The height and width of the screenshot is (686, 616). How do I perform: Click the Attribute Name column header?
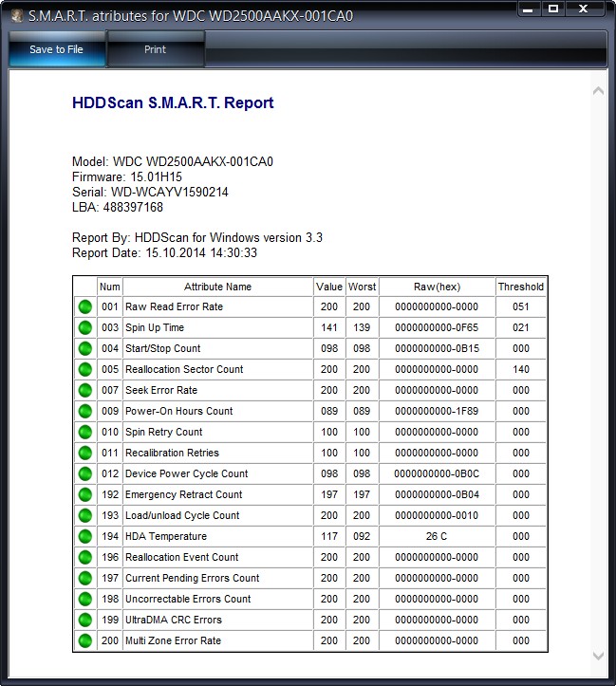[218, 287]
